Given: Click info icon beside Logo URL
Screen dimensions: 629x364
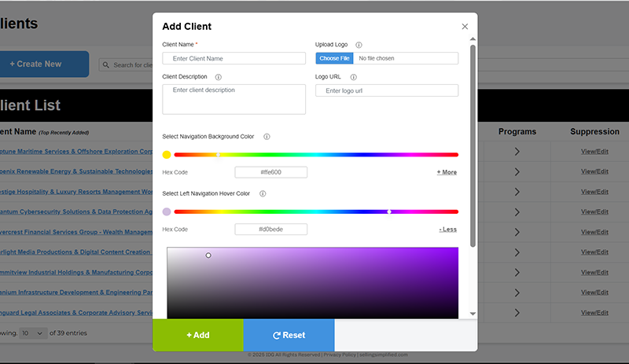Looking at the screenshot, I should coord(354,77).
